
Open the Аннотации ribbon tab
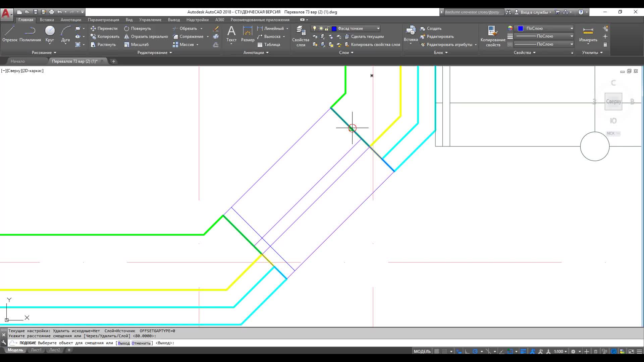click(71, 20)
